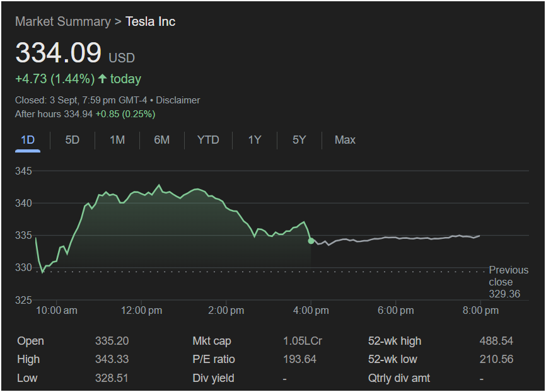
Task: Click the 4:00 pm axis label
Action: coord(311,311)
